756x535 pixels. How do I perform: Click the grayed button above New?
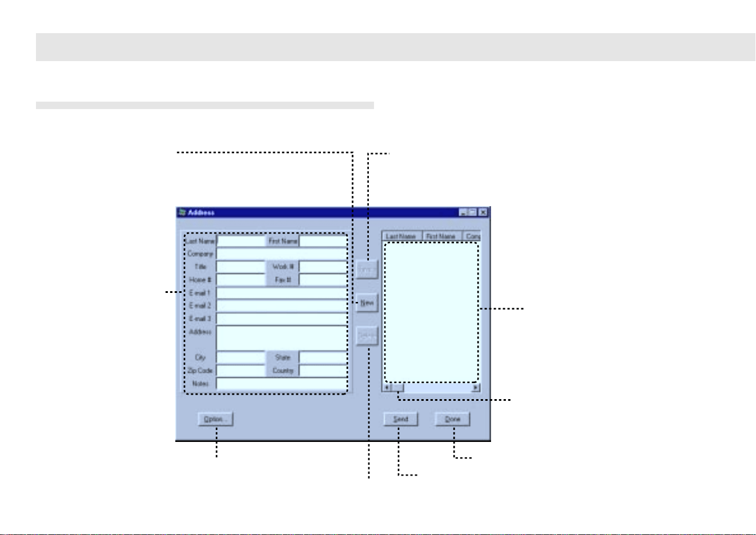(x=367, y=269)
